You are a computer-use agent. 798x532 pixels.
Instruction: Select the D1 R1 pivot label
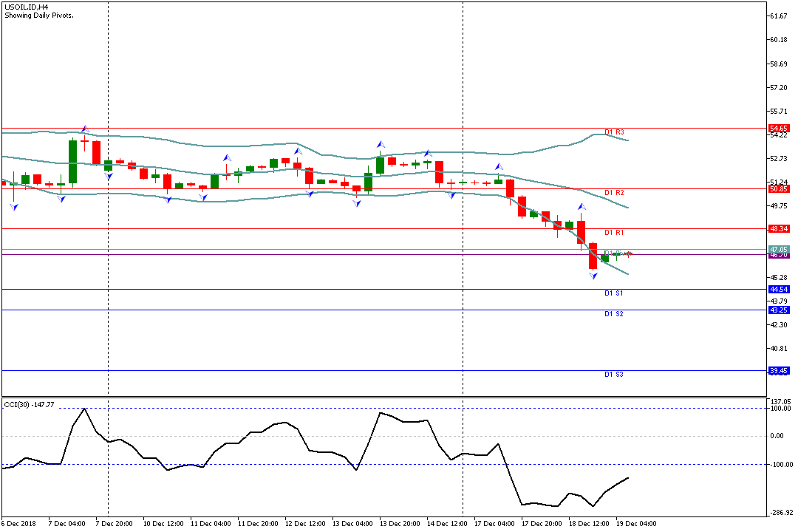[614, 232]
